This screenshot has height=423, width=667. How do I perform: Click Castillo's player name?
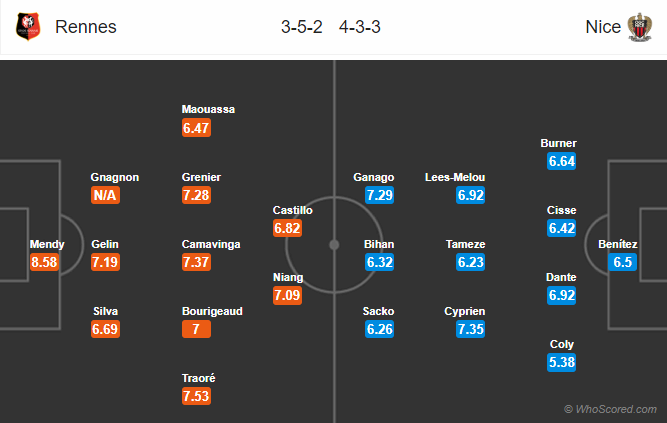(293, 210)
